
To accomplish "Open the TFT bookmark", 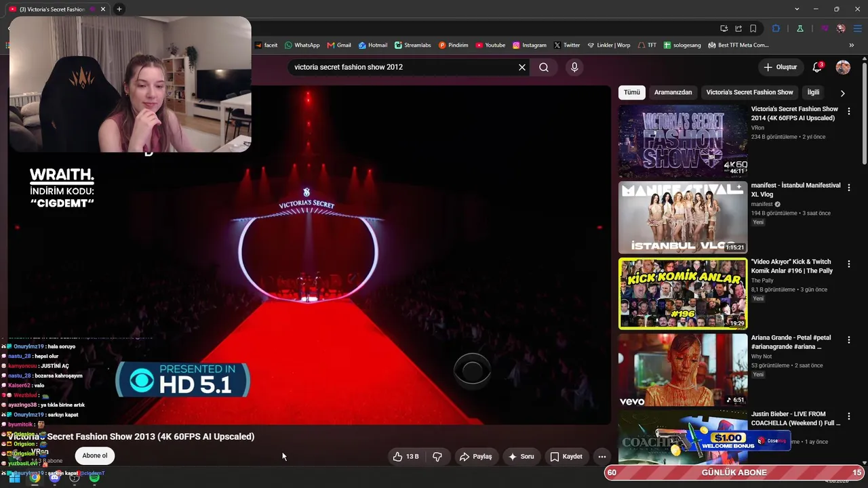I will tap(647, 45).
